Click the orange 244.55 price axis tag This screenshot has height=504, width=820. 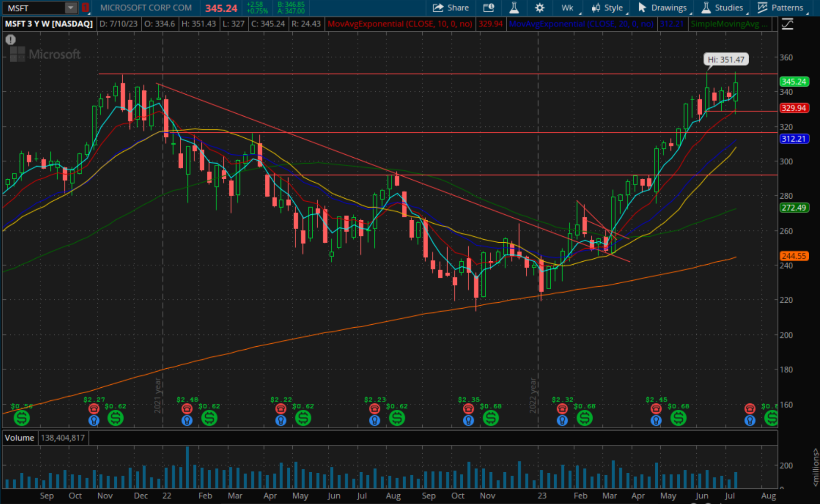coord(794,256)
